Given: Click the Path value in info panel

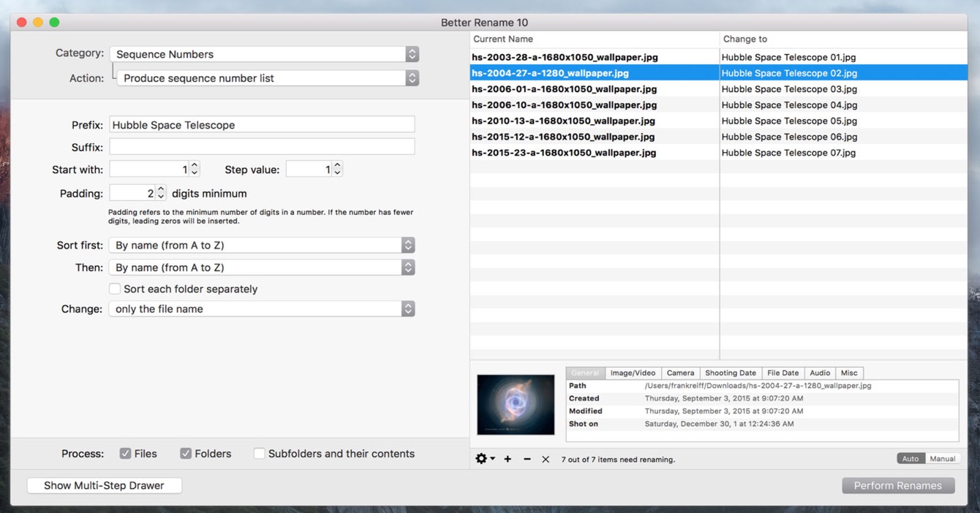Looking at the screenshot, I should click(758, 385).
